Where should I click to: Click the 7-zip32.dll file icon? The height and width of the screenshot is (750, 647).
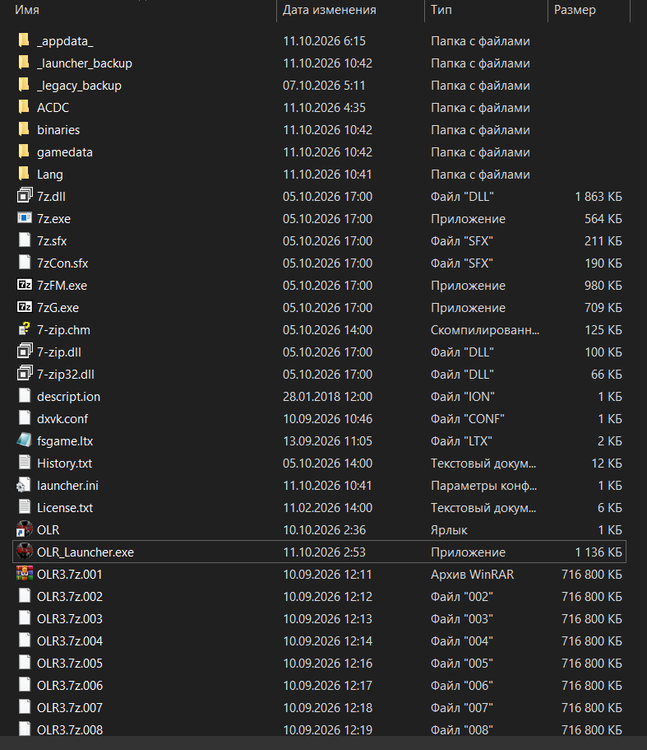coord(24,374)
